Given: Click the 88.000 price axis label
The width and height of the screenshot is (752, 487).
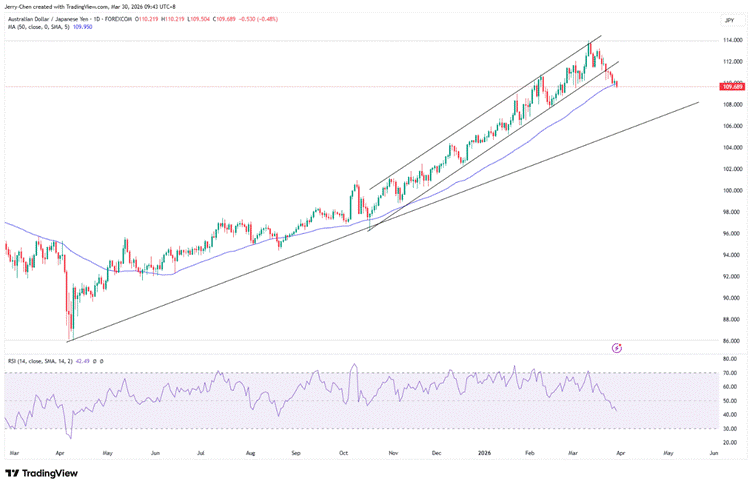Looking at the screenshot, I should 732,320.
